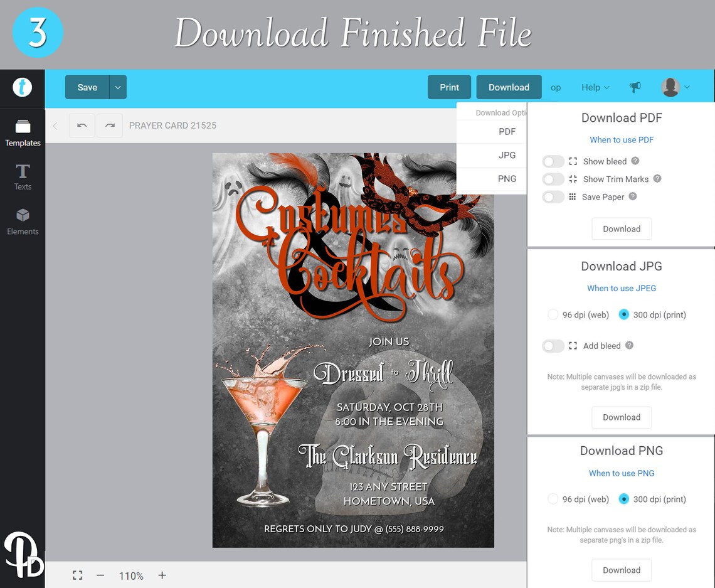Click the Costumes & Cocktails invitation canvas
Viewport: 715px width, 588px height.
(353, 350)
